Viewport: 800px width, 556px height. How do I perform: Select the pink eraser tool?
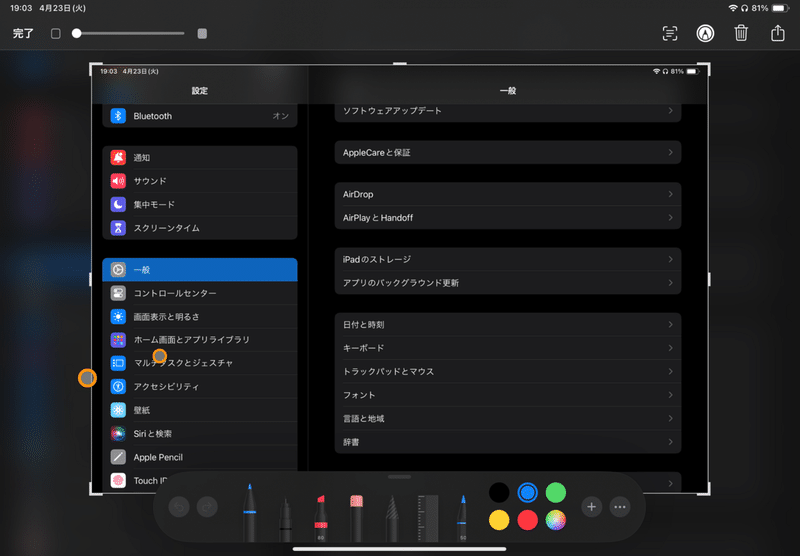click(x=356, y=517)
